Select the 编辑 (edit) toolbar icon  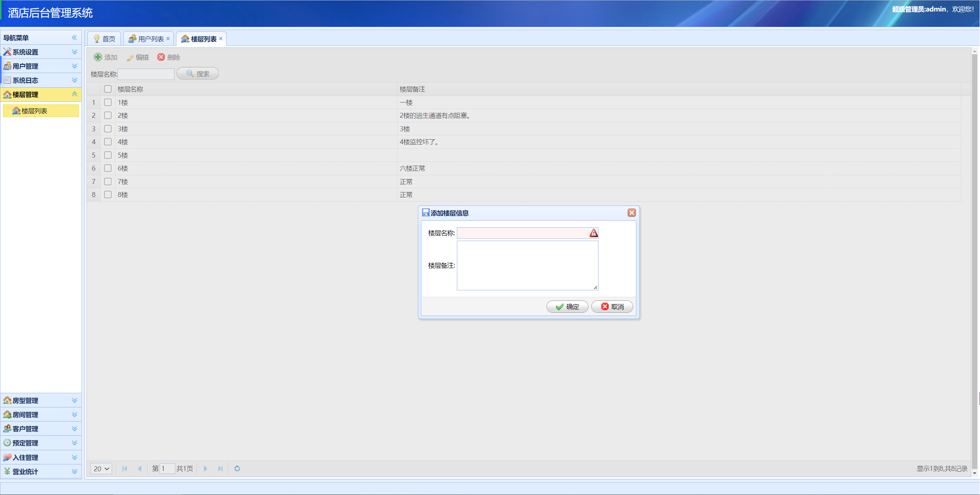(x=138, y=57)
